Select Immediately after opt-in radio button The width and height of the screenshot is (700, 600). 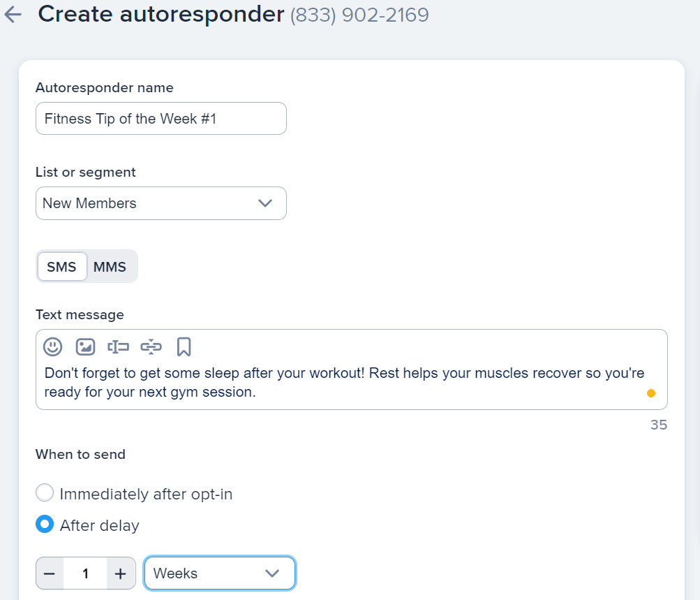point(45,493)
